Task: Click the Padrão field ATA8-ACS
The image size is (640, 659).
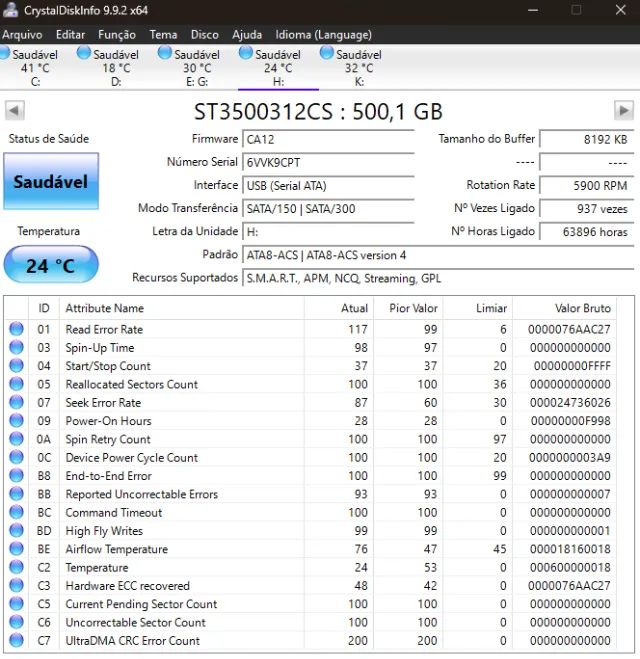Action: click(438, 255)
